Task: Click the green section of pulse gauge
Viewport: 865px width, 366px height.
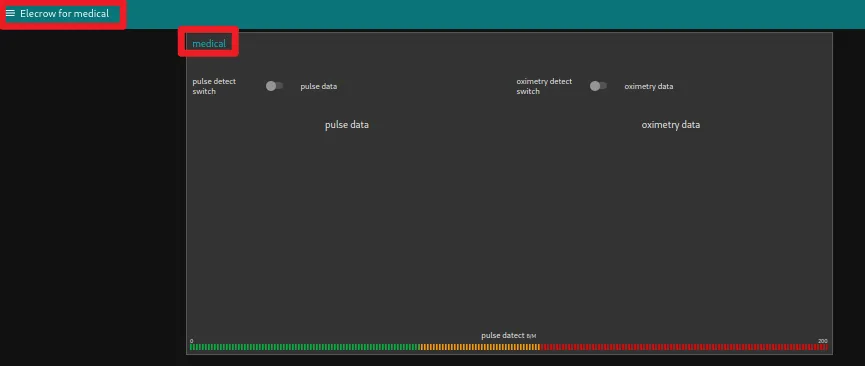Action: (305, 347)
